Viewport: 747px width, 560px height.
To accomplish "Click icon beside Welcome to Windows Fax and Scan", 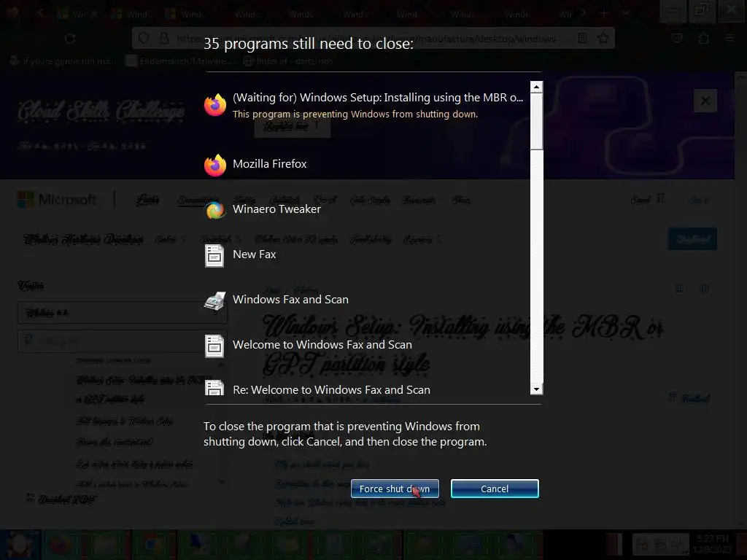I will (x=214, y=346).
